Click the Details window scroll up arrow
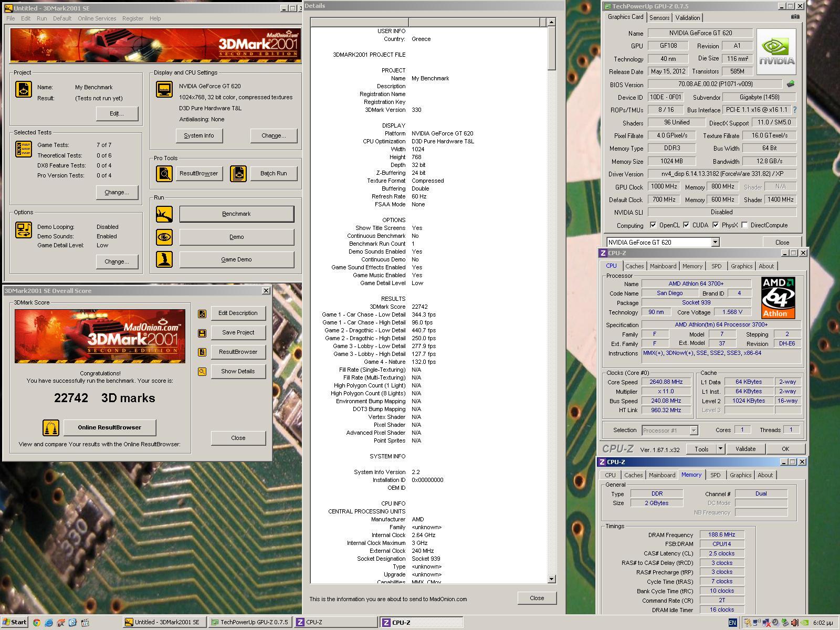The image size is (840, 630). tap(551, 22)
